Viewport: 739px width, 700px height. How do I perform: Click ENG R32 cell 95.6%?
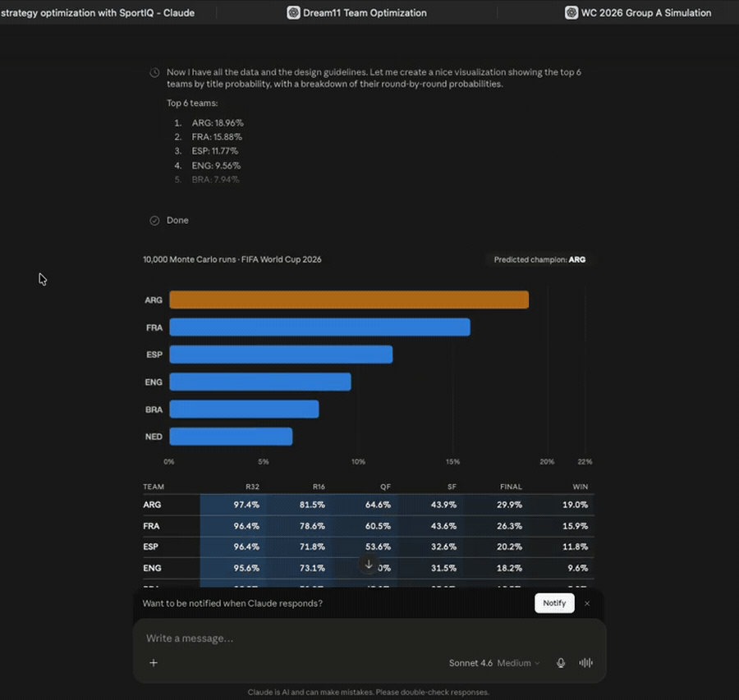click(246, 568)
